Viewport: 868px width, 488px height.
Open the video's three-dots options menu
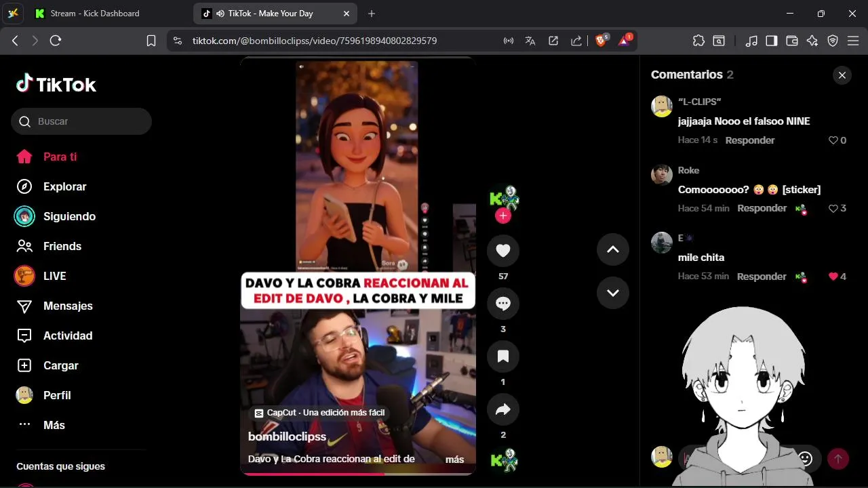(411, 66)
